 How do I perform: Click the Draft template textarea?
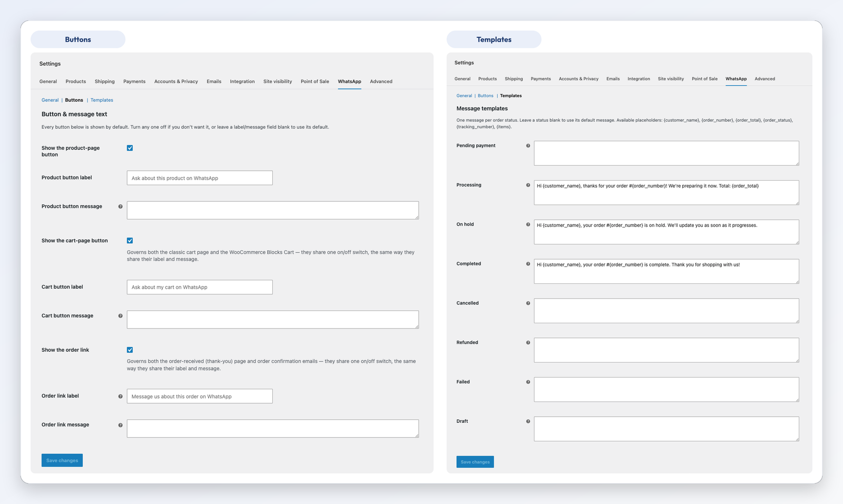(x=666, y=429)
